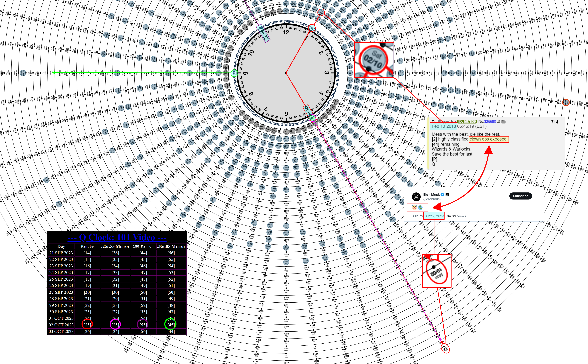Image resolution: width=588 pixels, height=364 pixels.
Task: Click the [48] cell in 25 SEP row
Action: [x=143, y=279]
